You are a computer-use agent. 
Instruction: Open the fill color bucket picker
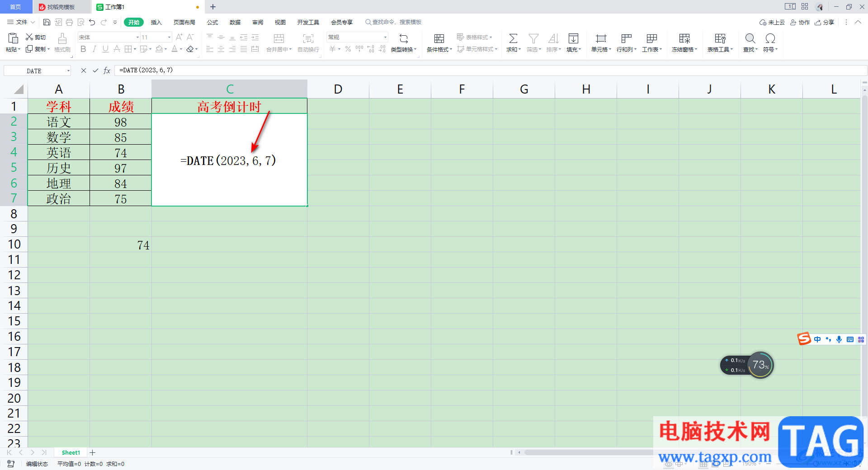tap(159, 49)
